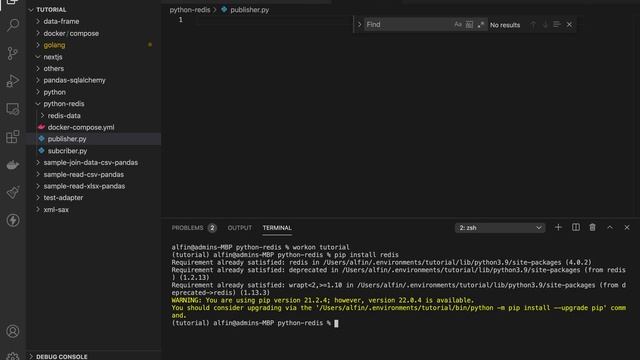Toggle Match Whole Word in Find widget

(469, 24)
